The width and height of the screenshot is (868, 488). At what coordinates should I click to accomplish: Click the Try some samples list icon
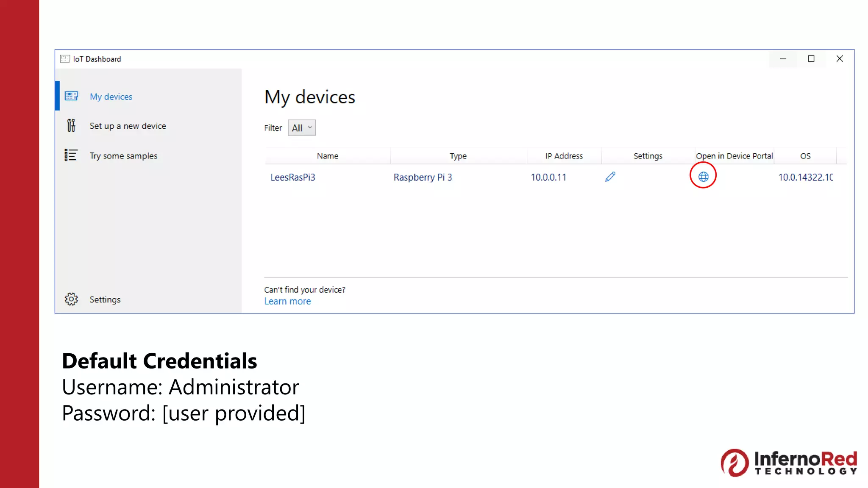pyautogui.click(x=71, y=155)
